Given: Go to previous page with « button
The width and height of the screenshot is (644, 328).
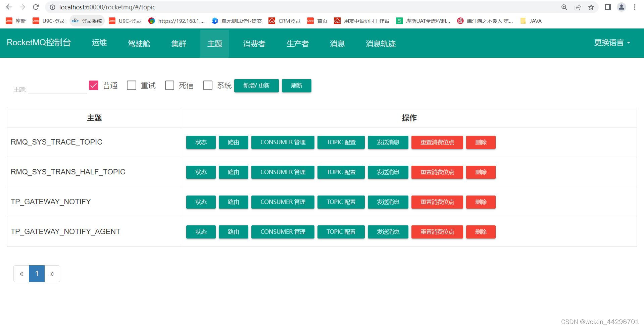Looking at the screenshot, I should click(x=21, y=274).
